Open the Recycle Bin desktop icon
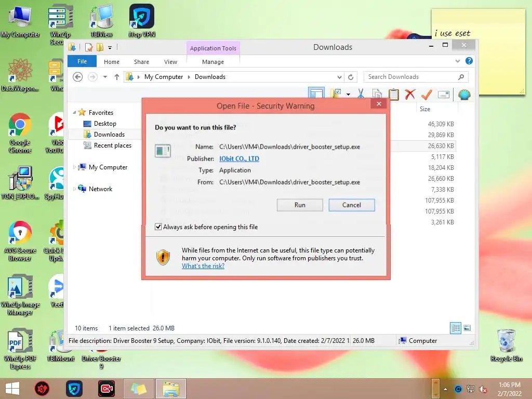This screenshot has width=532, height=399. coord(506,345)
